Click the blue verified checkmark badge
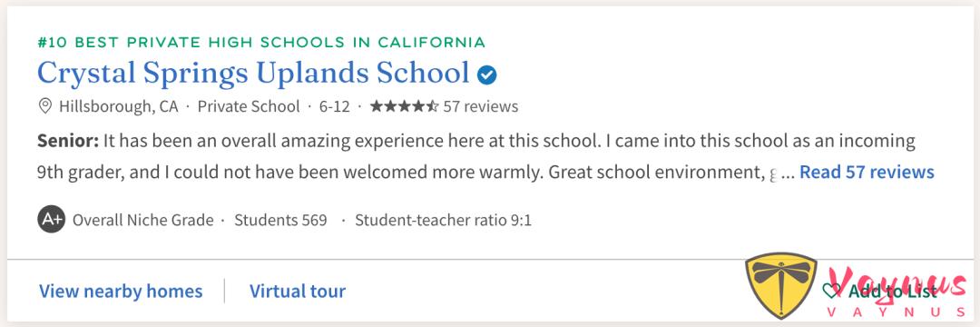Image resolution: width=980 pixels, height=327 pixels. coord(487,75)
